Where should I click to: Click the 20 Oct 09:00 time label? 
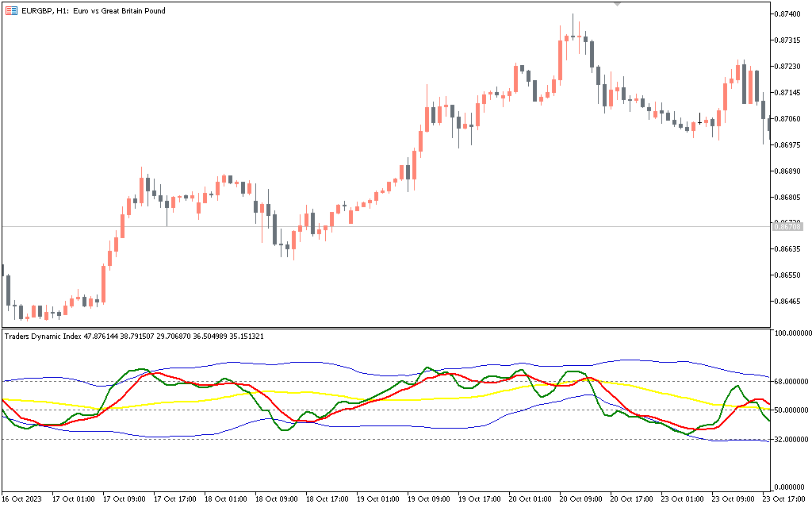[581, 499]
